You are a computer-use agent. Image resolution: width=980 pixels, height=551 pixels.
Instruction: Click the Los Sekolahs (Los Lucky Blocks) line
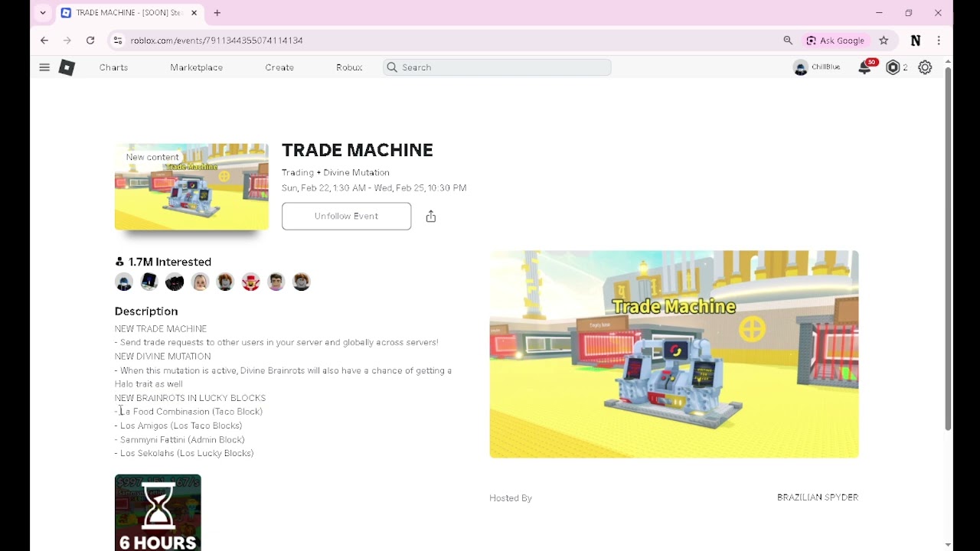coord(185,454)
